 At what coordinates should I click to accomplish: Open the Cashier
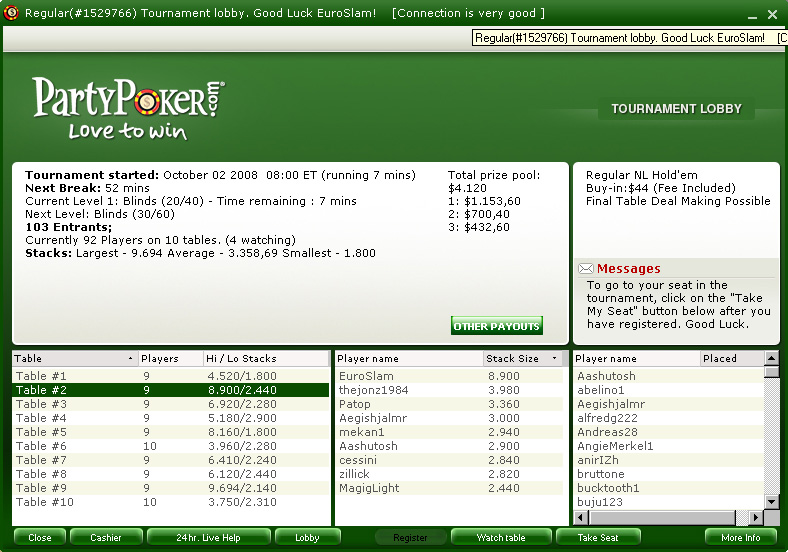[106, 538]
